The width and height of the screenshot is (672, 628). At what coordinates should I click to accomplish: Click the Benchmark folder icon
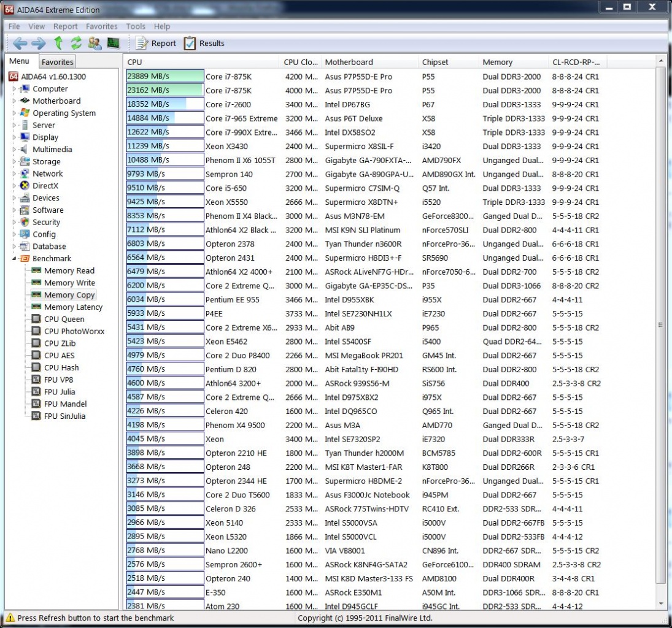[x=25, y=258]
